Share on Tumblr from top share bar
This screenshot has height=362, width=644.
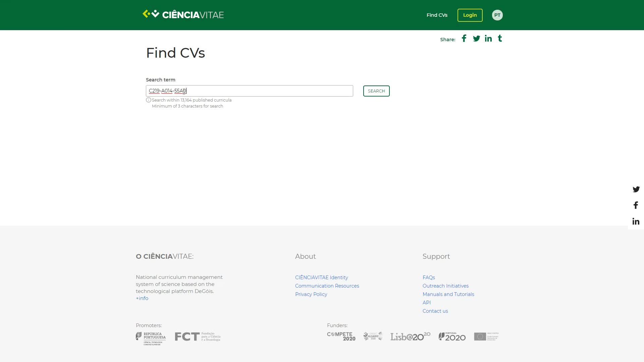pos(500,38)
